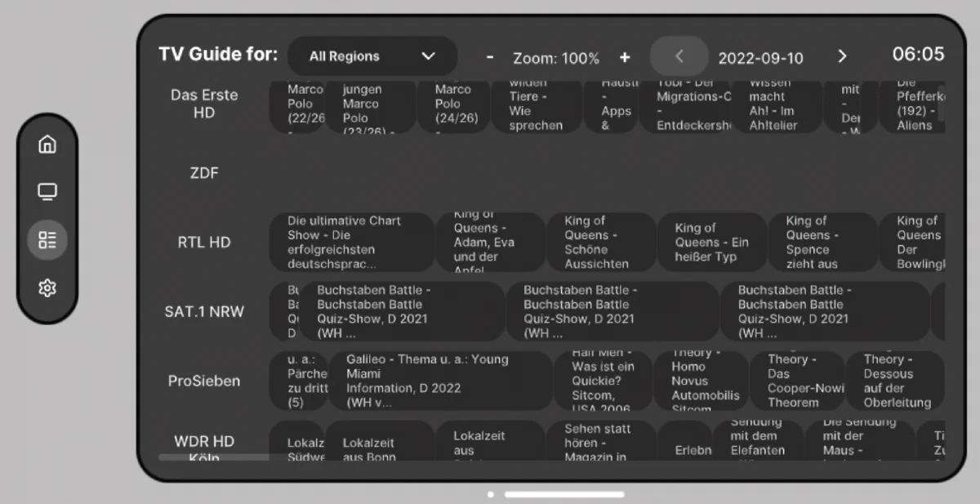Go to the previous day with left arrow
The width and height of the screenshot is (980, 504).
tap(679, 57)
